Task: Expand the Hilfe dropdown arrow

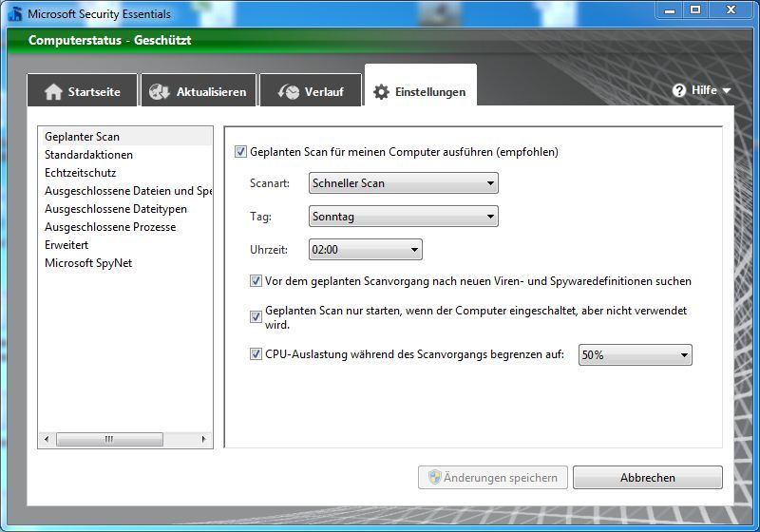Action: click(x=726, y=90)
